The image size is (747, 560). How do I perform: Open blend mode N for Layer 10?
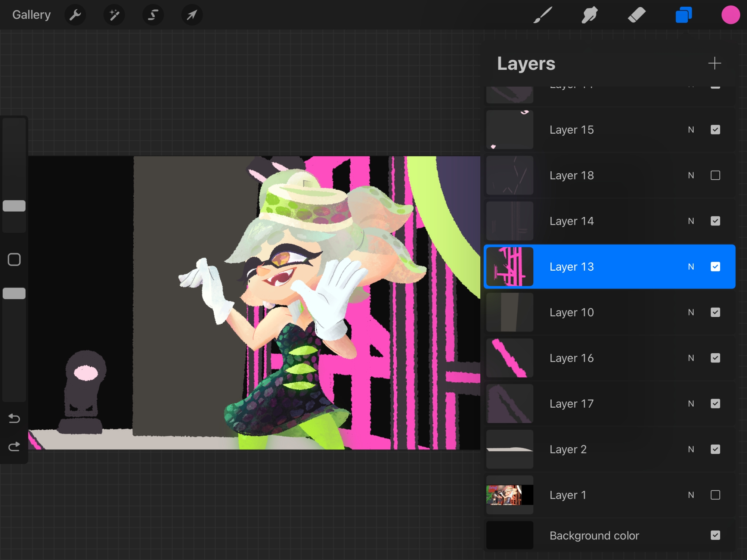(x=691, y=312)
